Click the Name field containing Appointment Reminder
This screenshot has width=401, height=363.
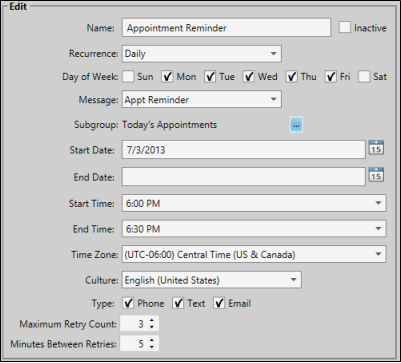[226, 28]
